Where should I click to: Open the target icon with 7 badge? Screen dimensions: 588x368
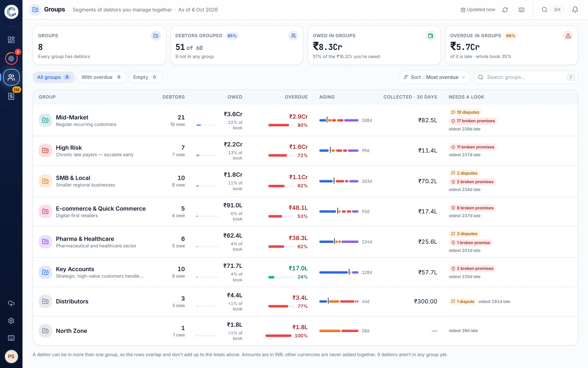pyautogui.click(x=11, y=58)
